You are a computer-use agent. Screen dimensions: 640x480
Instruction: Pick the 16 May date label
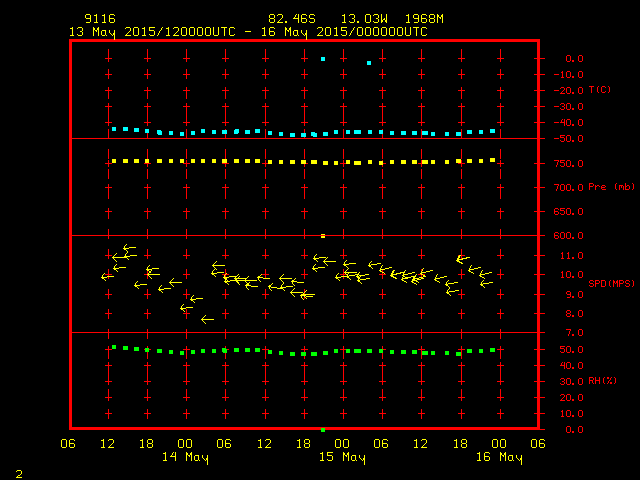point(498,458)
